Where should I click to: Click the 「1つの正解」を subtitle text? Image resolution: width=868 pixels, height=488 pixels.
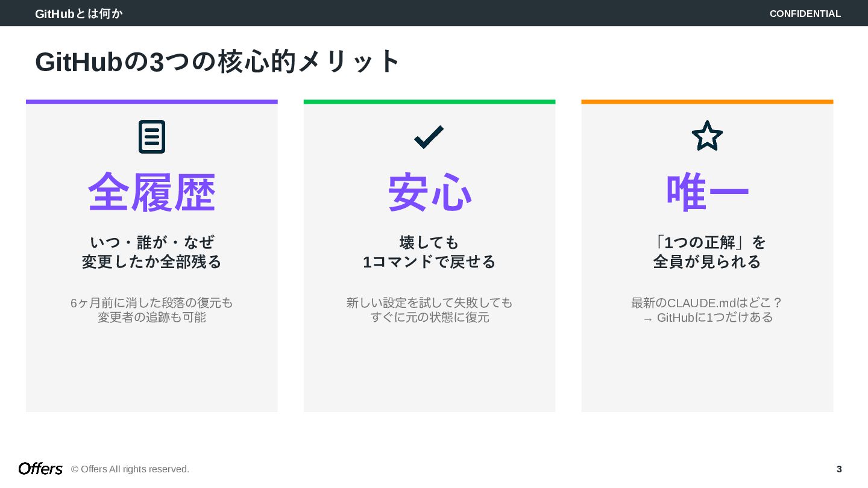click(x=707, y=242)
